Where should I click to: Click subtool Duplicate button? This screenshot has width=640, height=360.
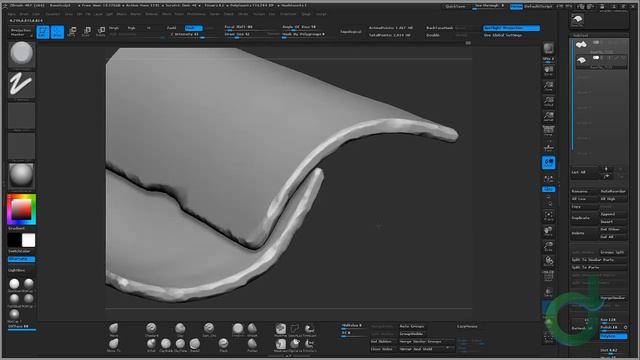click(x=584, y=218)
